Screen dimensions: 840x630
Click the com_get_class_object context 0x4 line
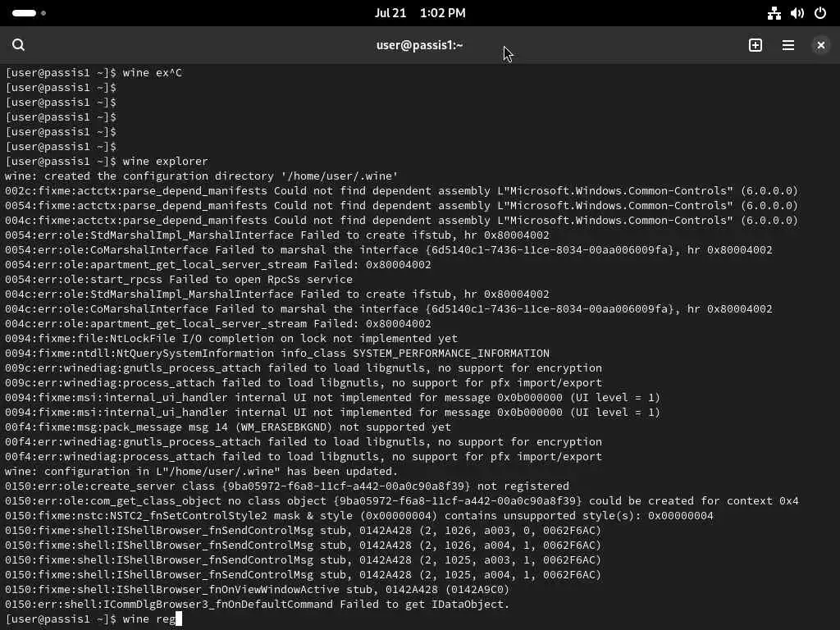(402, 501)
